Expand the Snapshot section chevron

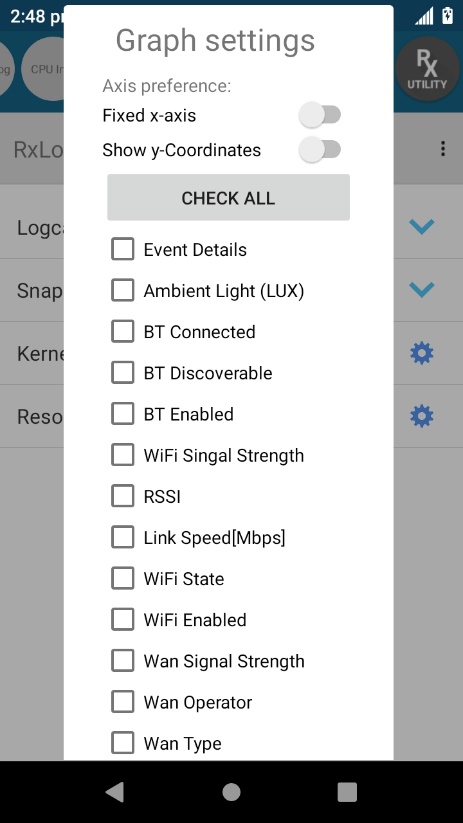click(422, 290)
